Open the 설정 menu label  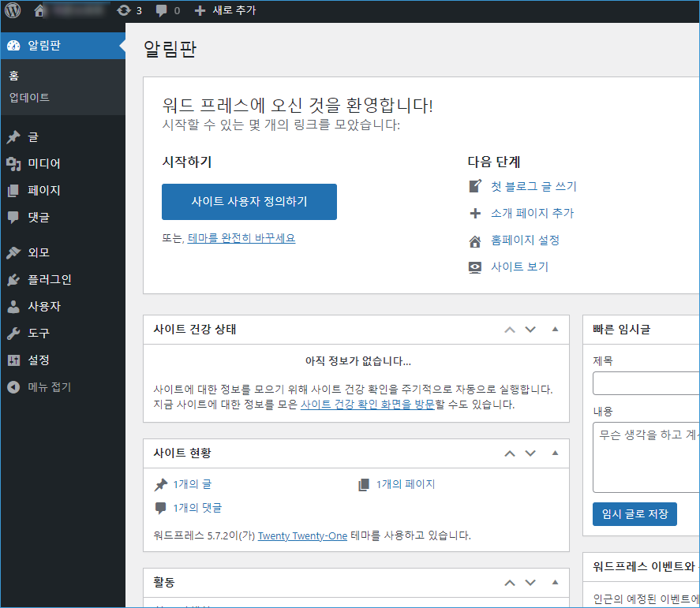click(39, 360)
